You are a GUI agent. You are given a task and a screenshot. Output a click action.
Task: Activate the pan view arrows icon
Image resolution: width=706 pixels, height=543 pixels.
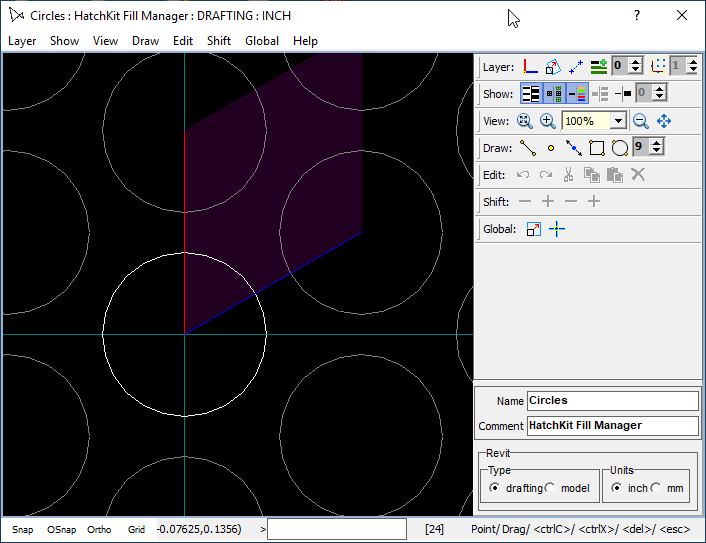(x=664, y=121)
